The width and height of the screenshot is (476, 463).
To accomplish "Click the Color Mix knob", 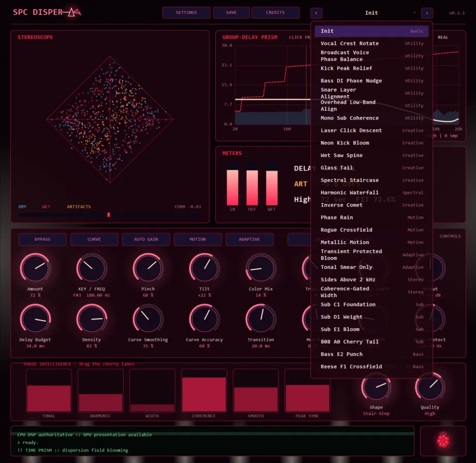I will click(261, 269).
